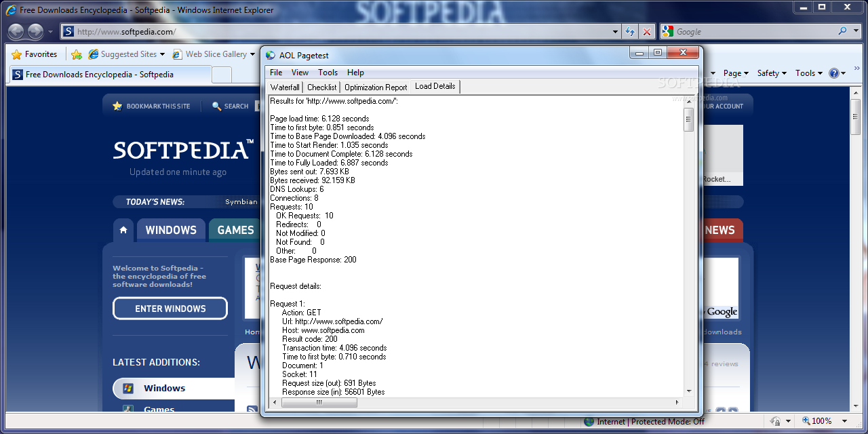
Task: Click the blue Help question mark icon
Action: pyautogui.click(x=834, y=73)
